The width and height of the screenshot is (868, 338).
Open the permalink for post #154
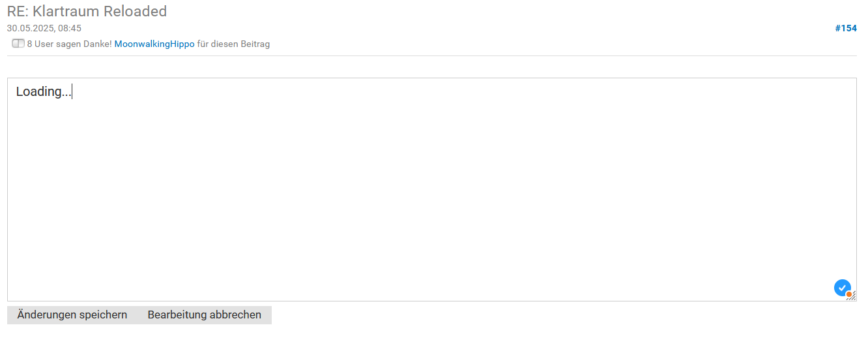click(845, 28)
